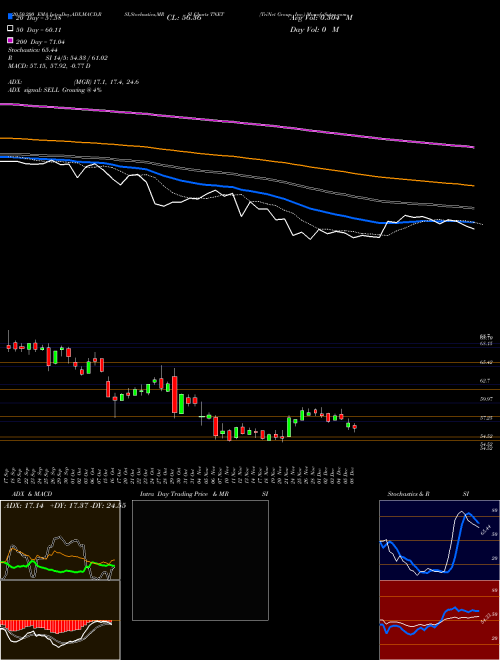
Task: Click the 65.49 price axis label
Action: click(x=486, y=362)
